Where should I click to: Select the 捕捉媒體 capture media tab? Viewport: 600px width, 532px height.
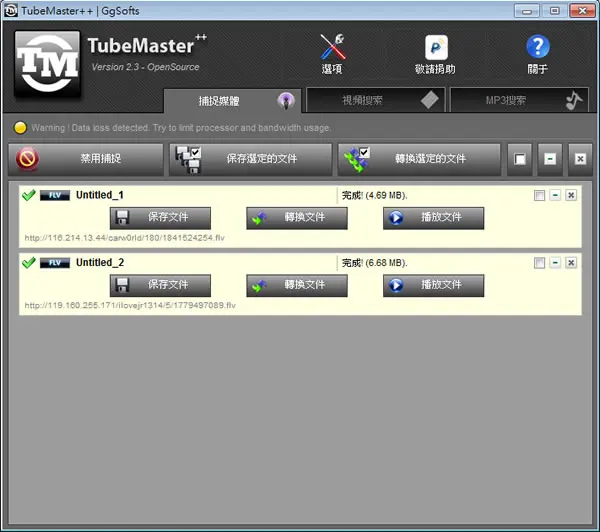[233, 101]
